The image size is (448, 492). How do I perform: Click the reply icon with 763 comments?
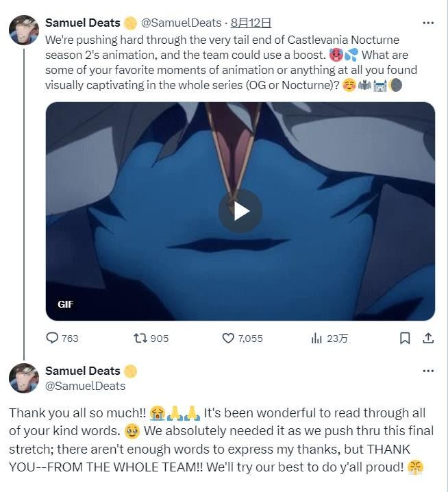pyautogui.click(x=53, y=338)
